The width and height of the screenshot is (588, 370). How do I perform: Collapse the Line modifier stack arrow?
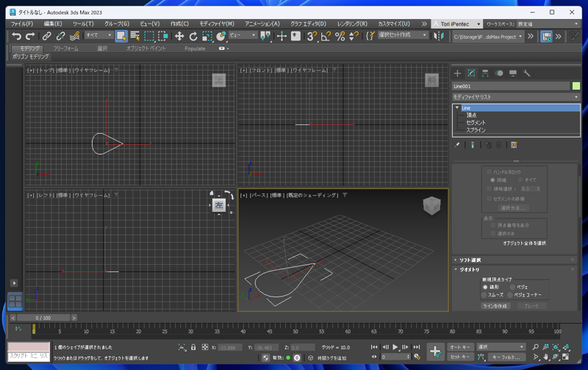click(x=457, y=107)
